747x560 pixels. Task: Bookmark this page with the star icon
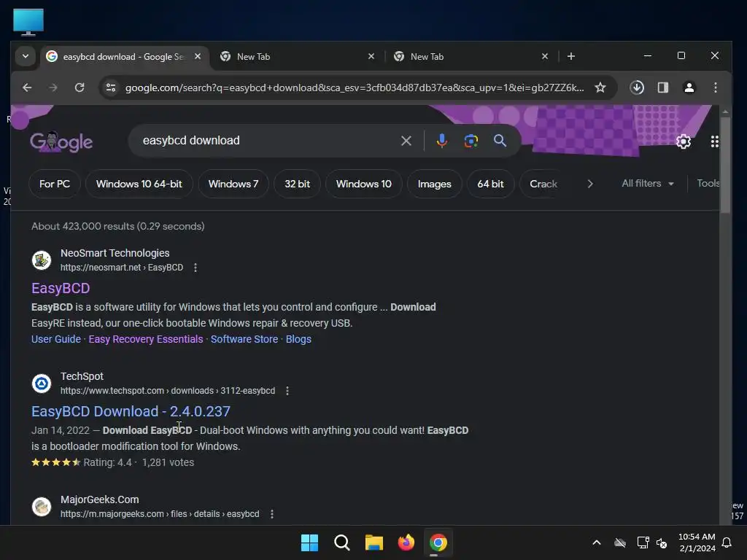[600, 87]
